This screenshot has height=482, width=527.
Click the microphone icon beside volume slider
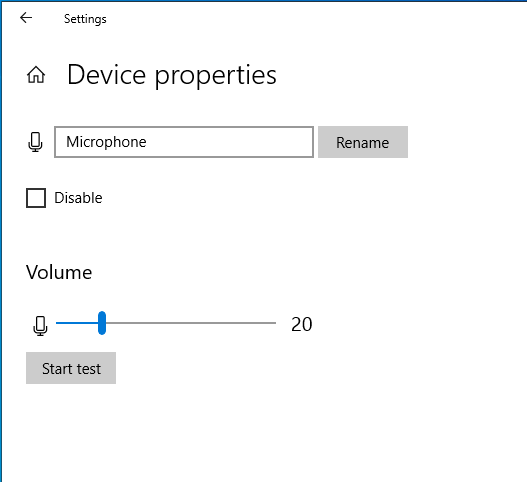[40, 325]
